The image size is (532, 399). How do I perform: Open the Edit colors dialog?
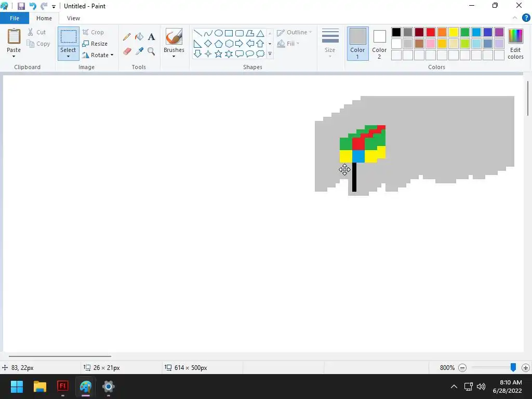point(515,44)
